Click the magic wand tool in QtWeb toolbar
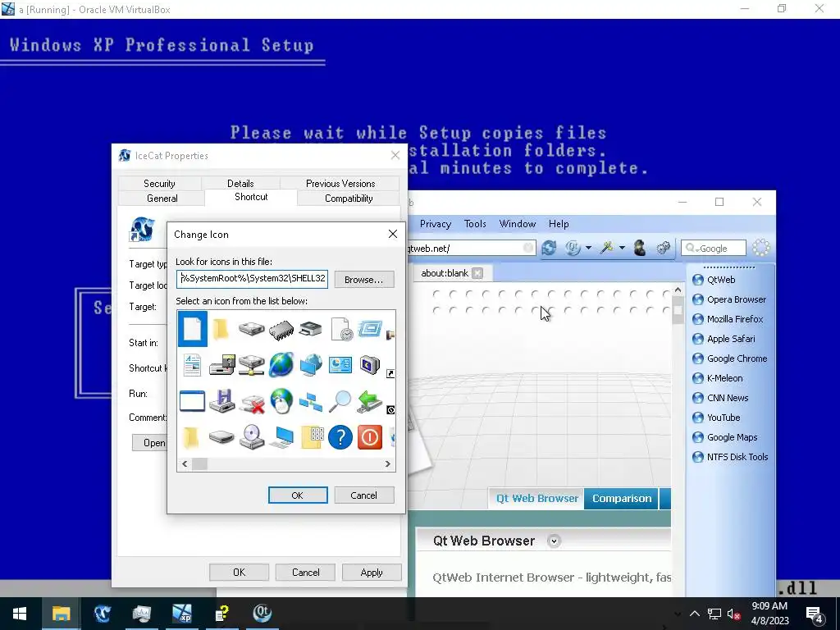 tap(606, 248)
